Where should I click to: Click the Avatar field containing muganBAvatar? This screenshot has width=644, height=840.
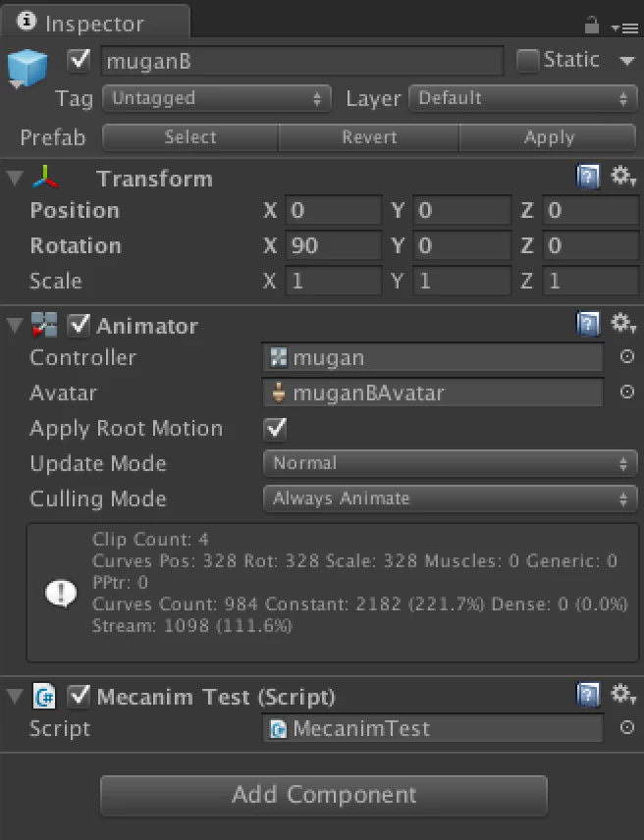(433, 393)
